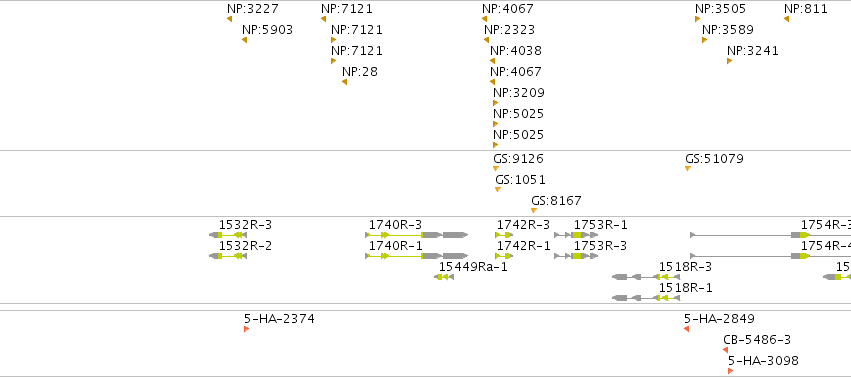The height and width of the screenshot is (377, 851).
Task: Click the GS:8167 marker triangle
Action: [534, 210]
